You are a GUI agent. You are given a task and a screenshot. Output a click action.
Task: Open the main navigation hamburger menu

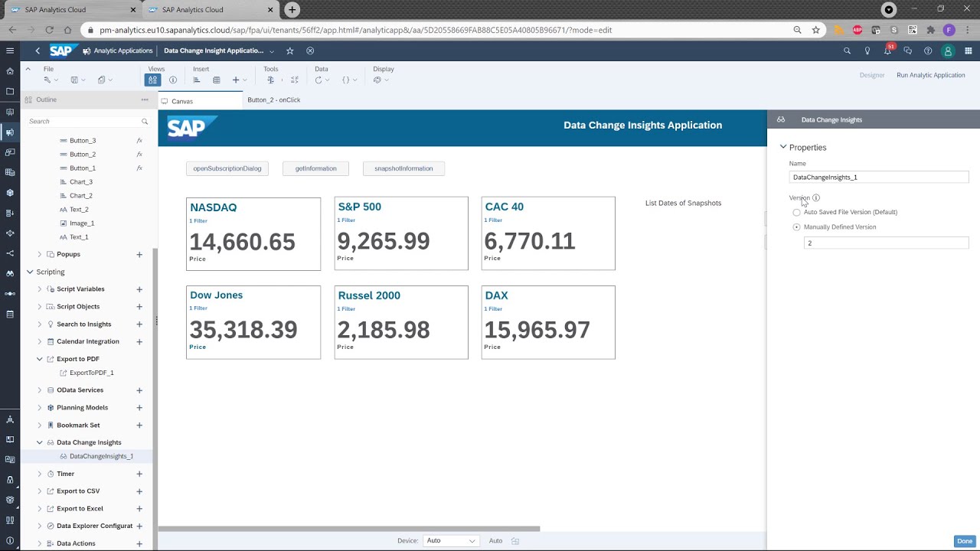coord(10,51)
